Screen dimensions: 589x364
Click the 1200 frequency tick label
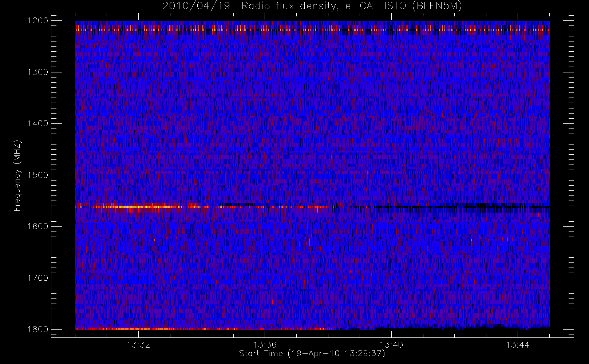(x=38, y=21)
